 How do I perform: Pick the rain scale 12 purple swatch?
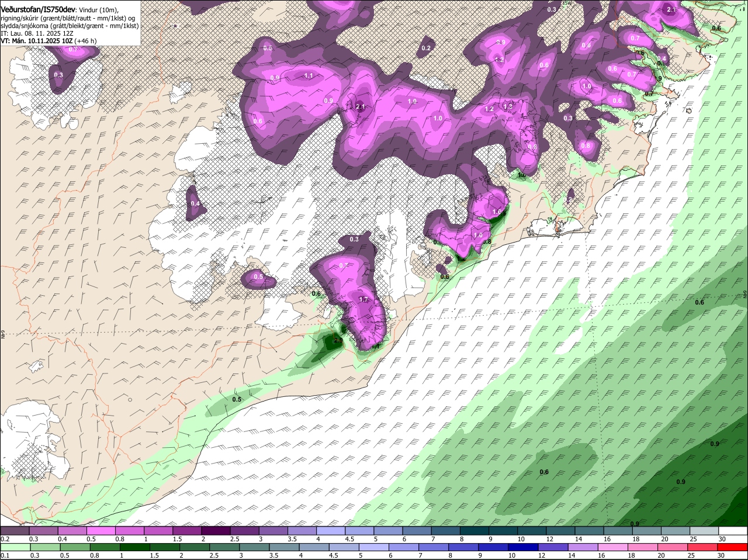click(553, 547)
